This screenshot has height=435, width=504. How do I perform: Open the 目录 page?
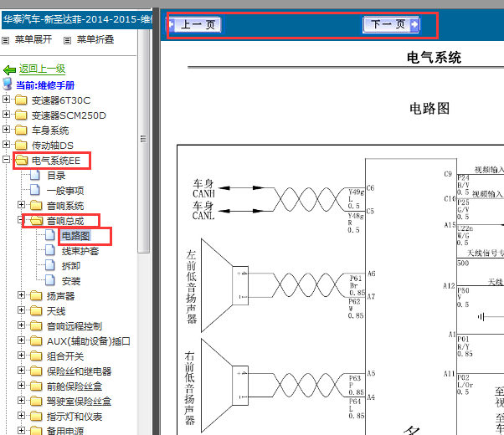point(56,176)
